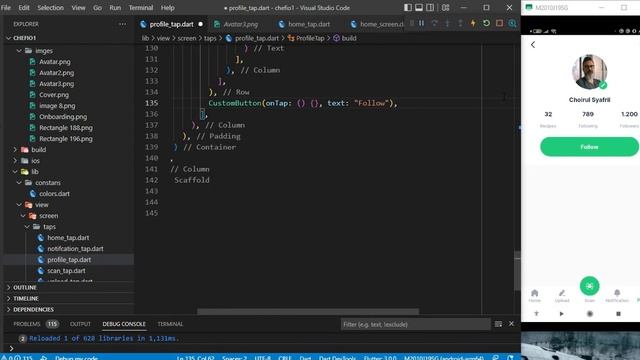Tap the profile avatar photo in emulator

[589, 72]
